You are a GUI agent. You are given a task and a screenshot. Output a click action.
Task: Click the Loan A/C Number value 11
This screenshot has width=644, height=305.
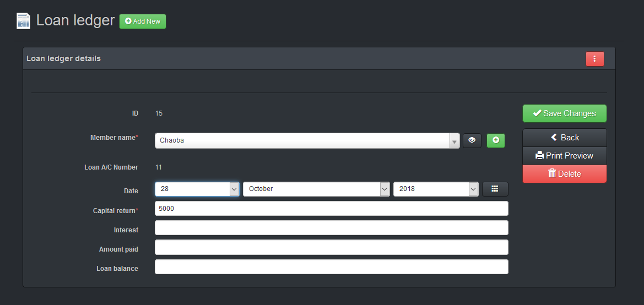coord(158,167)
